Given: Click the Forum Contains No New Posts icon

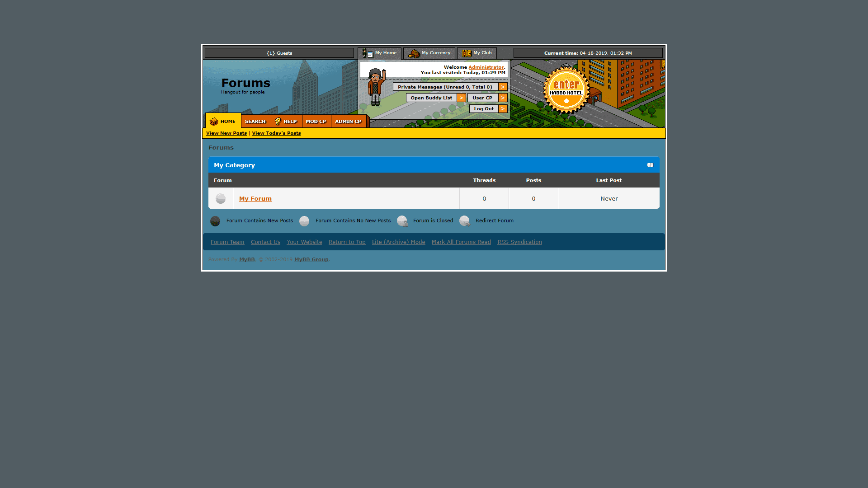Looking at the screenshot, I should pos(304,221).
